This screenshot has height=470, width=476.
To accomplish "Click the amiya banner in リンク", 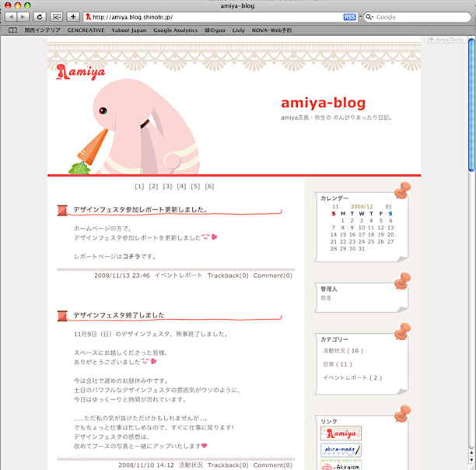I will 341,433.
